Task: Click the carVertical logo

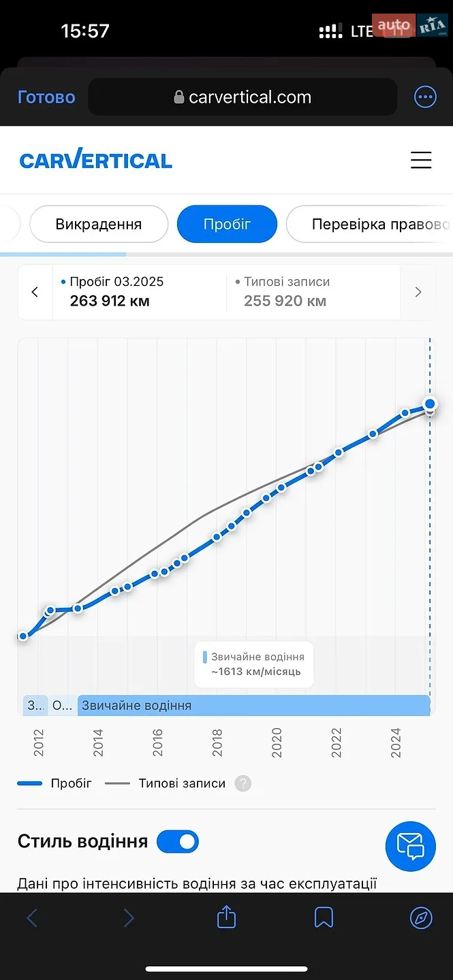Action: [x=95, y=160]
